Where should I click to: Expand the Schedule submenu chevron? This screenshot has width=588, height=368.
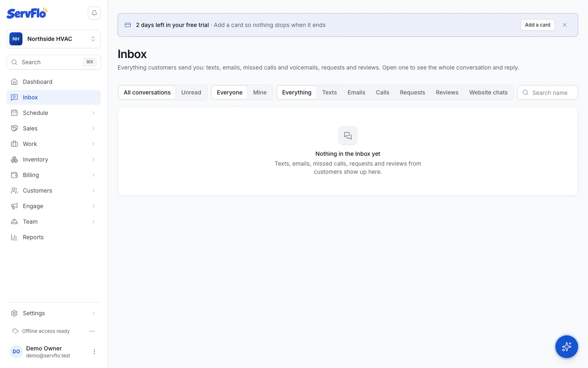(94, 113)
